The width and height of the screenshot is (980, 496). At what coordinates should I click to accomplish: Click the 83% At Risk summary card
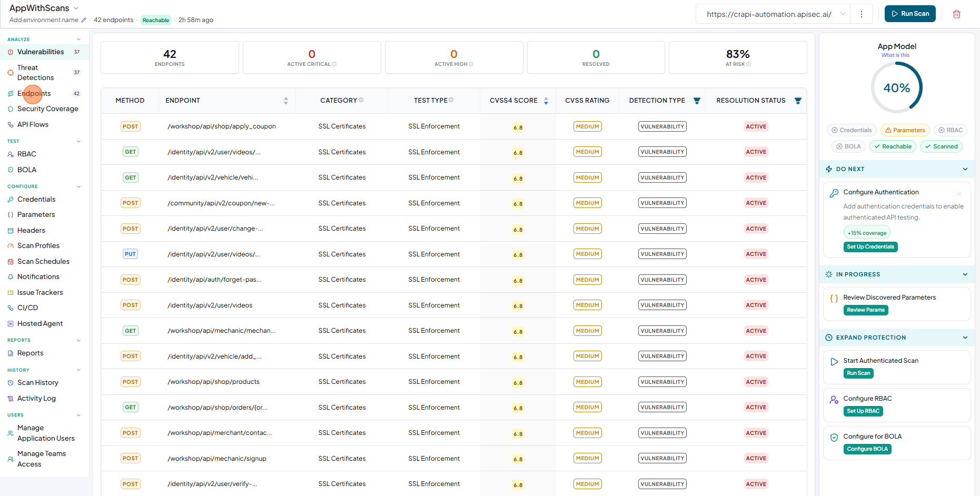(x=738, y=57)
